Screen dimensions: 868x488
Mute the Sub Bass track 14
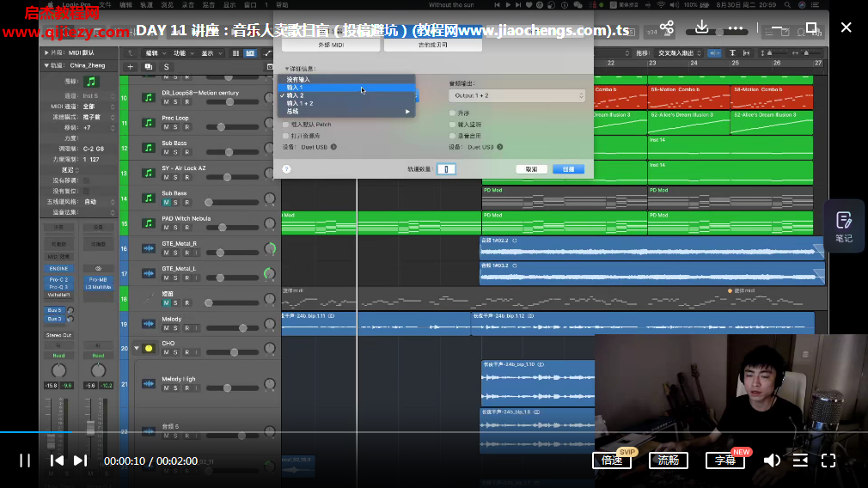point(166,203)
